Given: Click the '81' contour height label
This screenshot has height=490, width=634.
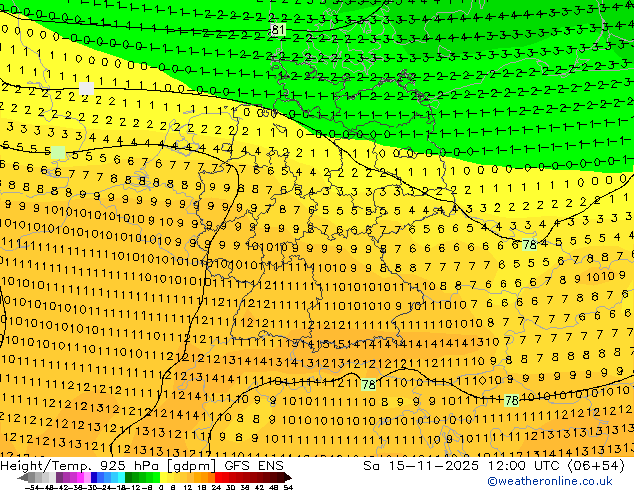Looking at the screenshot, I should (278, 30).
